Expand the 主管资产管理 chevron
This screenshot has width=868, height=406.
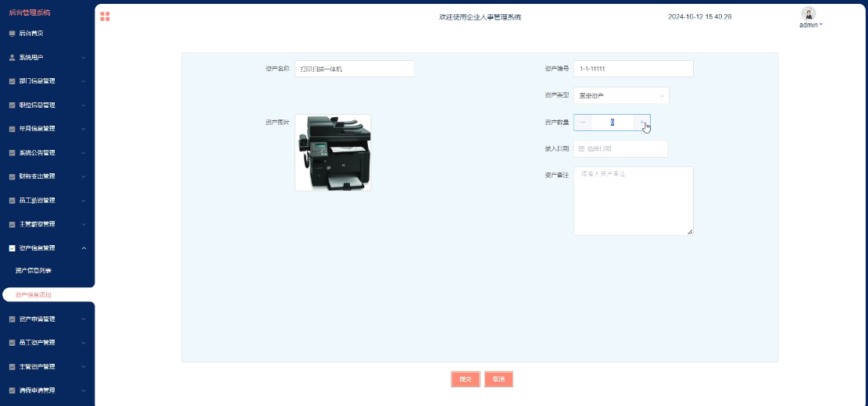(x=84, y=367)
